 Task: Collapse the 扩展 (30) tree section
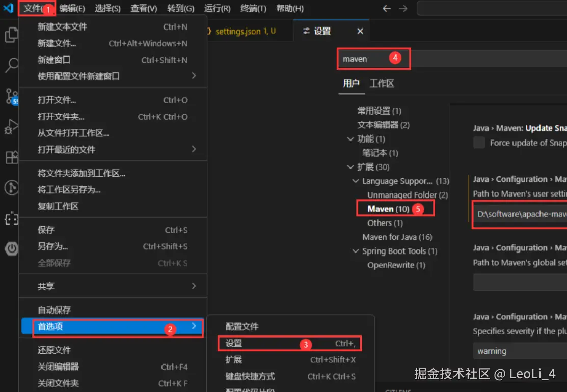point(350,167)
